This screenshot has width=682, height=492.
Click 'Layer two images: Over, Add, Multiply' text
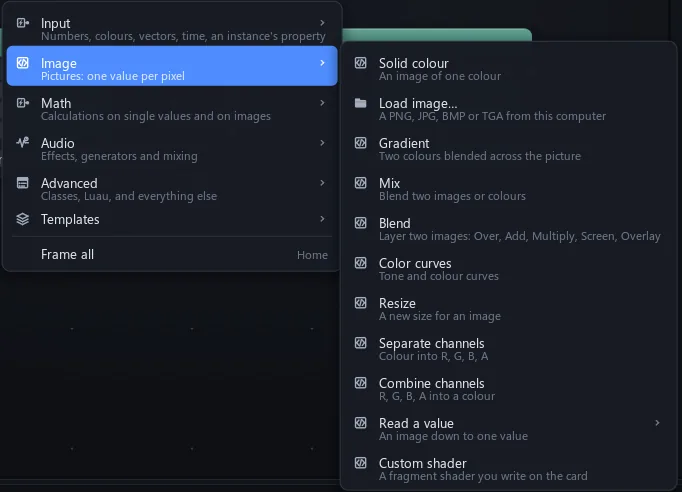520,236
